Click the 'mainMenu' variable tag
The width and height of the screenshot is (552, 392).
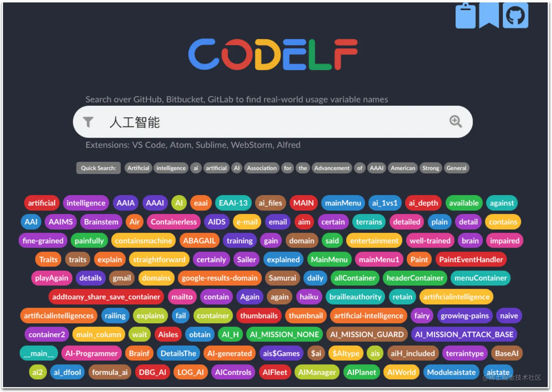pyautogui.click(x=343, y=203)
